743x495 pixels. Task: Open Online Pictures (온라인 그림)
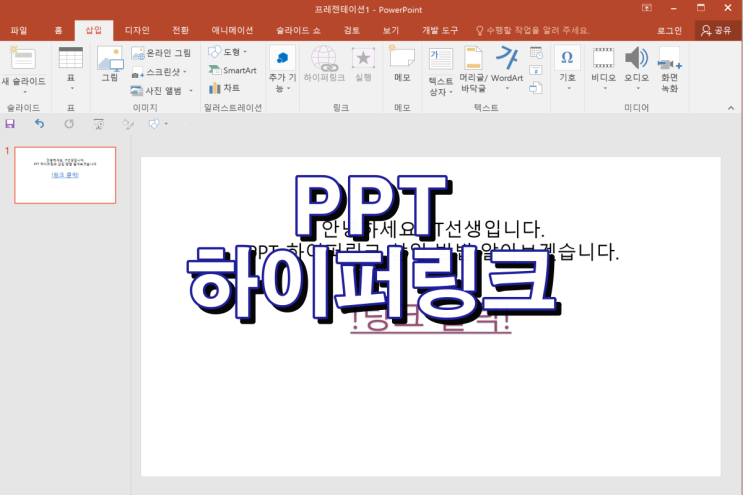162,52
